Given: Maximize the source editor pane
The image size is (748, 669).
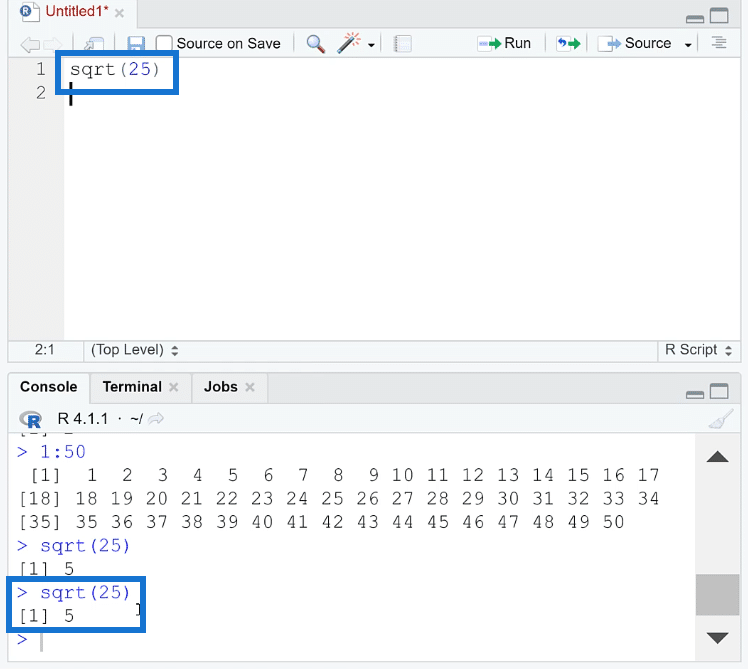Looking at the screenshot, I should [x=719, y=16].
